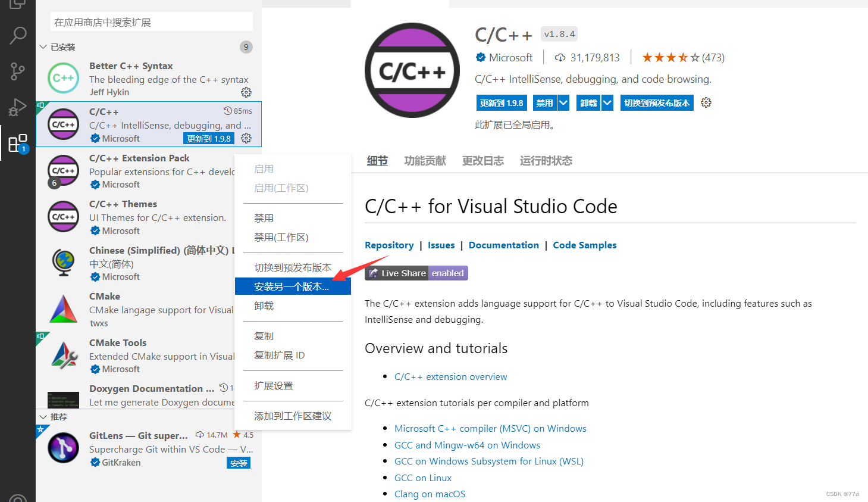868x502 pixels.
Task: Click the Live Share enabled badge
Action: pos(416,273)
